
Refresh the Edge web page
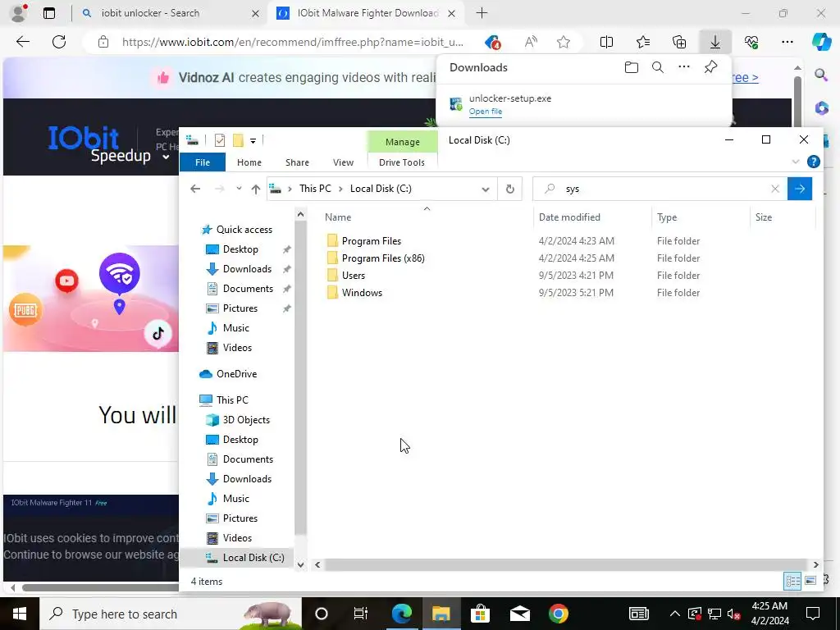pyautogui.click(x=59, y=42)
